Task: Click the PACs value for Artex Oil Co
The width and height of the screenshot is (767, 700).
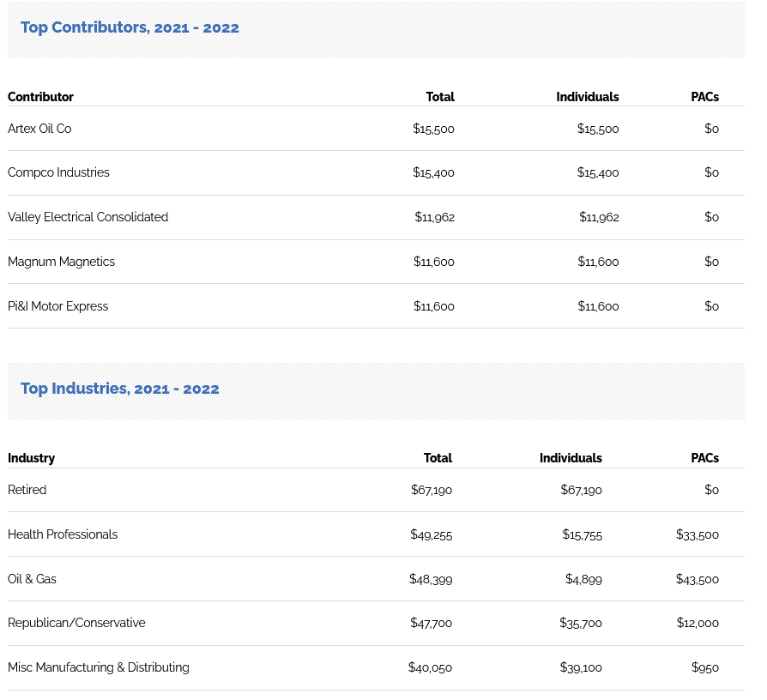Action: click(x=712, y=129)
